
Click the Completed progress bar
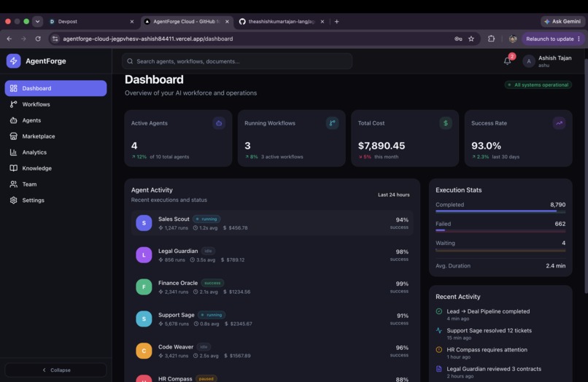(x=500, y=211)
